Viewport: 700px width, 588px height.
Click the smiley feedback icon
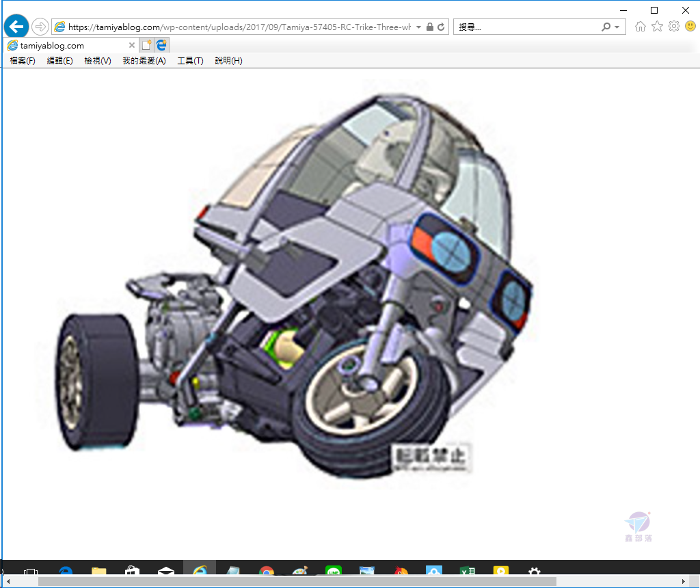click(690, 27)
